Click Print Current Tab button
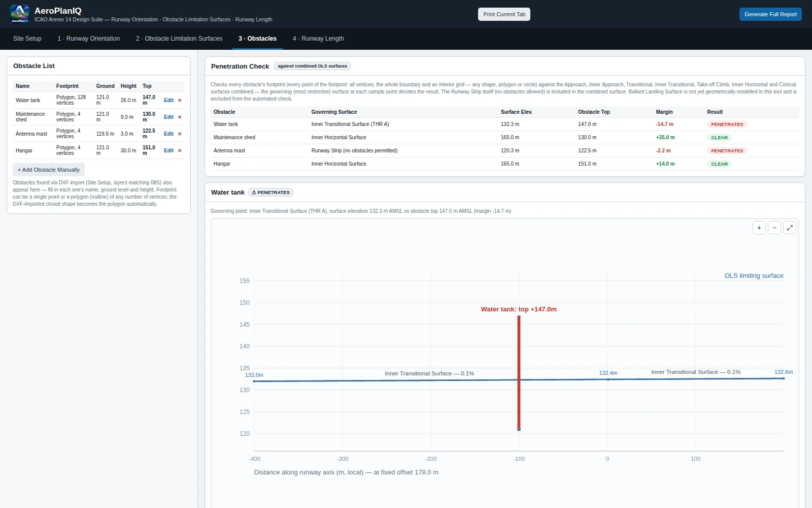812x508 pixels. click(504, 14)
